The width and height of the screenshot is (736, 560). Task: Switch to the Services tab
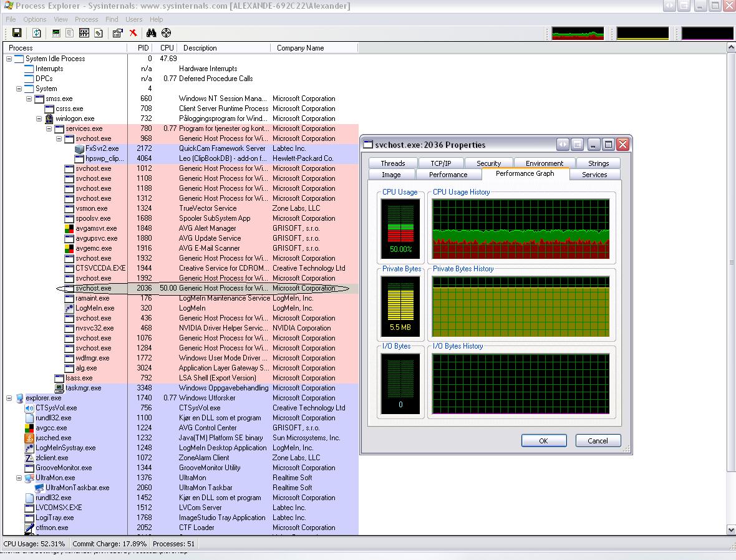[594, 175]
